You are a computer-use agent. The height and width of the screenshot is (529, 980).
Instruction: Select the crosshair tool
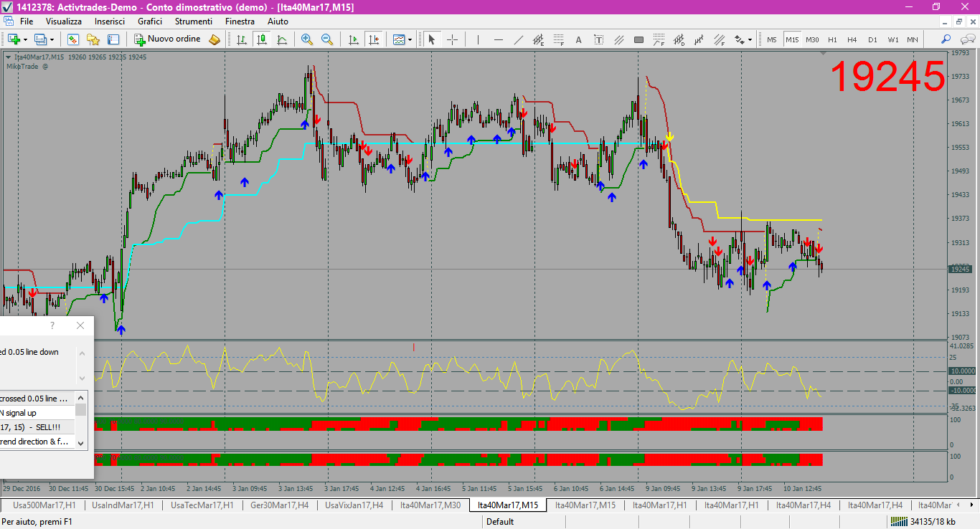coord(453,39)
